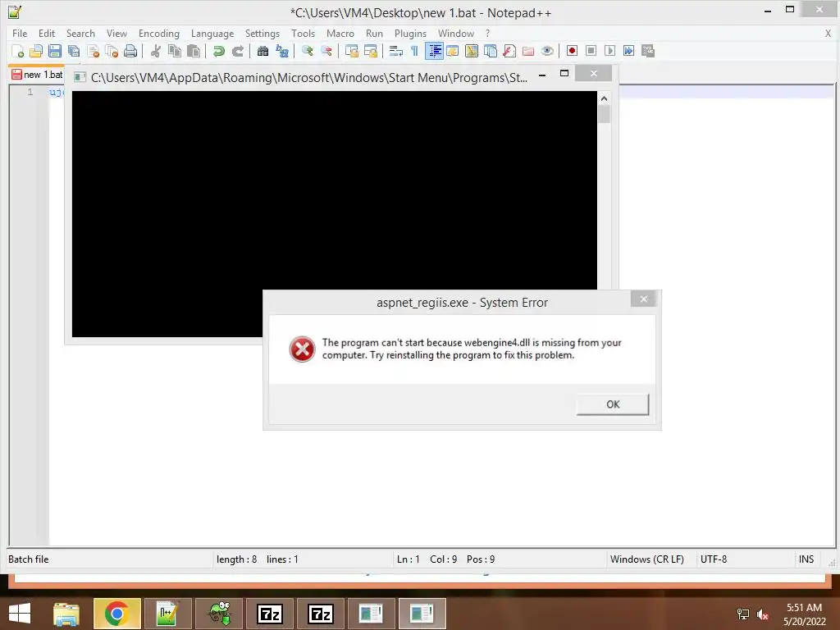
Task: Click the user defined language icon
Action: coord(453,51)
